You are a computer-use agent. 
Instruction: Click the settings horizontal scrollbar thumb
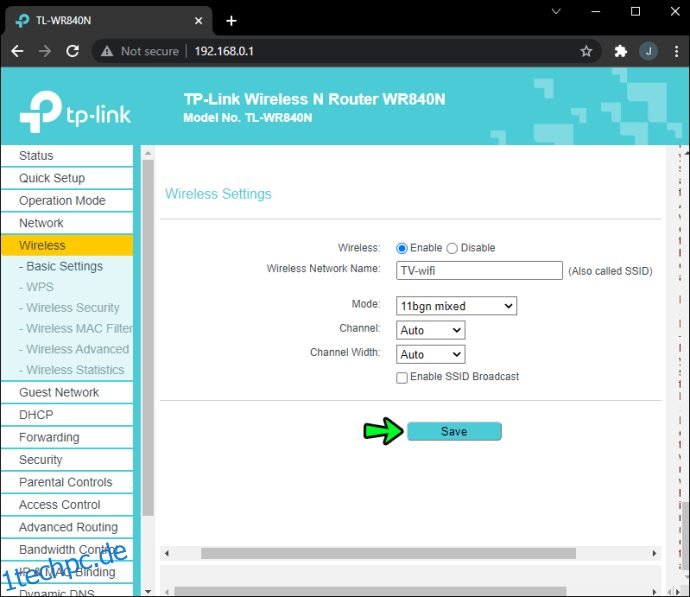[389, 553]
